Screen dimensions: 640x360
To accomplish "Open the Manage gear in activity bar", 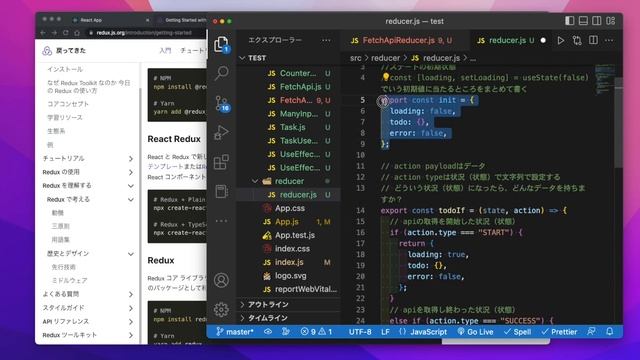I will (x=221, y=309).
